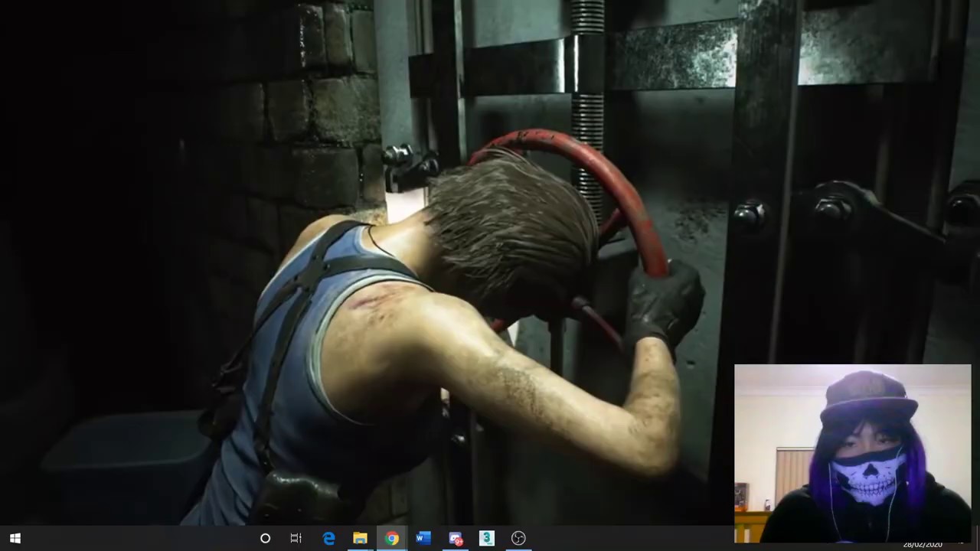Open File Explorer from the taskbar
The height and width of the screenshot is (551, 980).
coord(360,538)
